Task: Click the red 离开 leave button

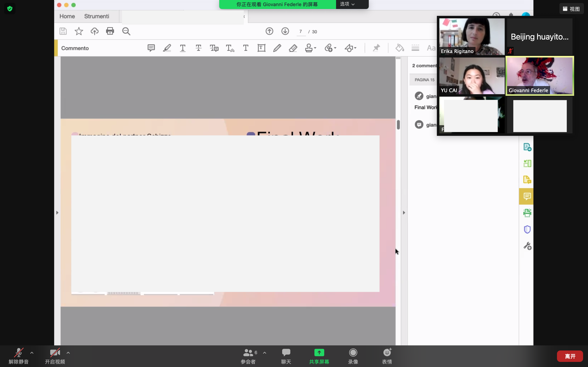Action: [x=570, y=356]
